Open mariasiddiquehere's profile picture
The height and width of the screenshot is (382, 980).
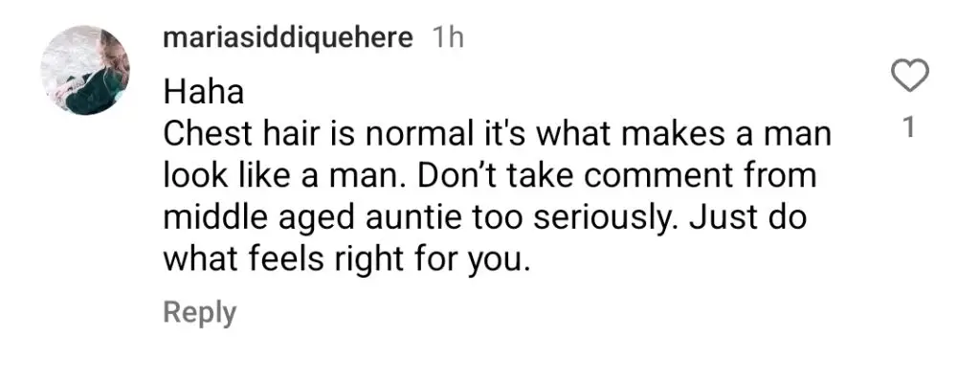click(85, 70)
